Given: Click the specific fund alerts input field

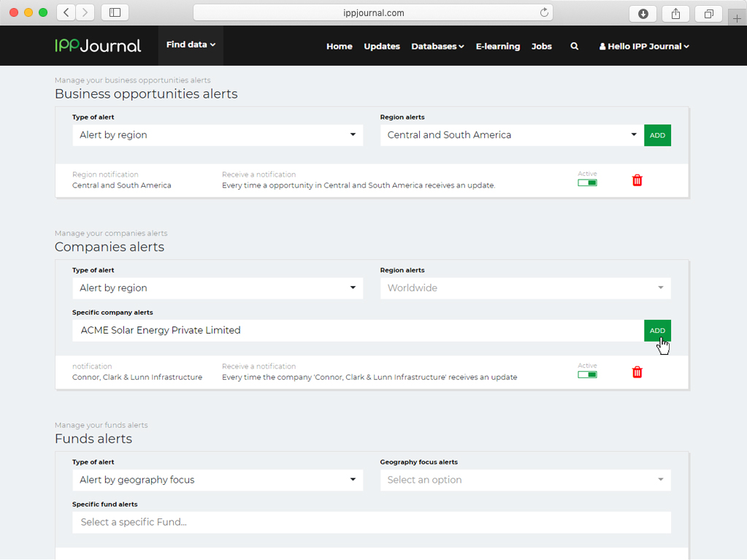Looking at the screenshot, I should [x=371, y=522].
